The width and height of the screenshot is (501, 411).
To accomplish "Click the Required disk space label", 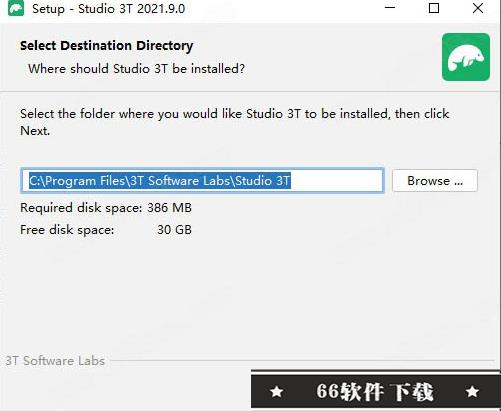I will 81,208.
